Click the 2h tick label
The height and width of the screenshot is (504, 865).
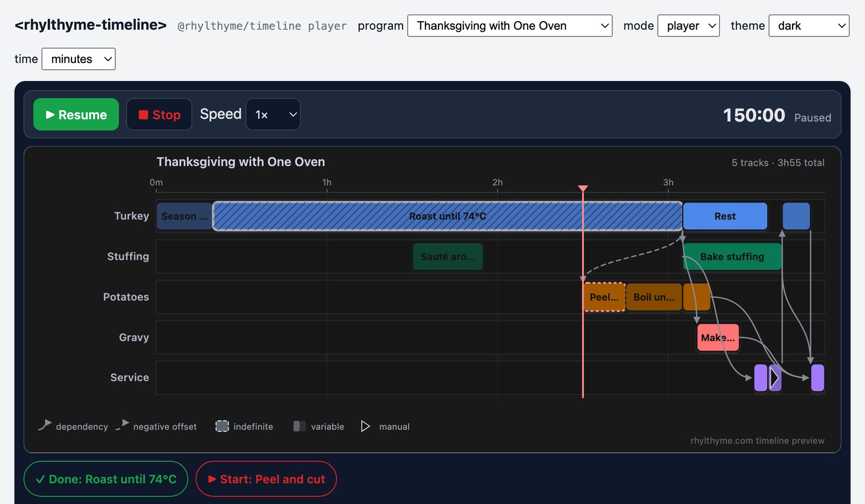coord(497,183)
